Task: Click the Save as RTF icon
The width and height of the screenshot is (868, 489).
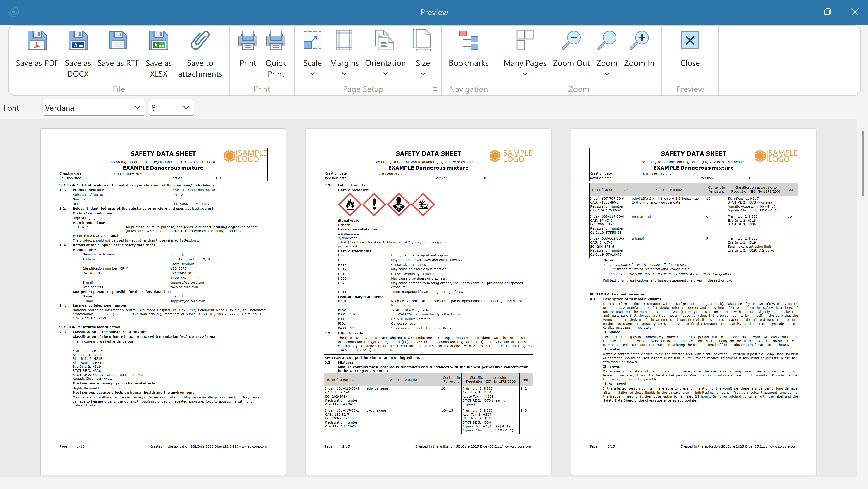Action: [118, 41]
